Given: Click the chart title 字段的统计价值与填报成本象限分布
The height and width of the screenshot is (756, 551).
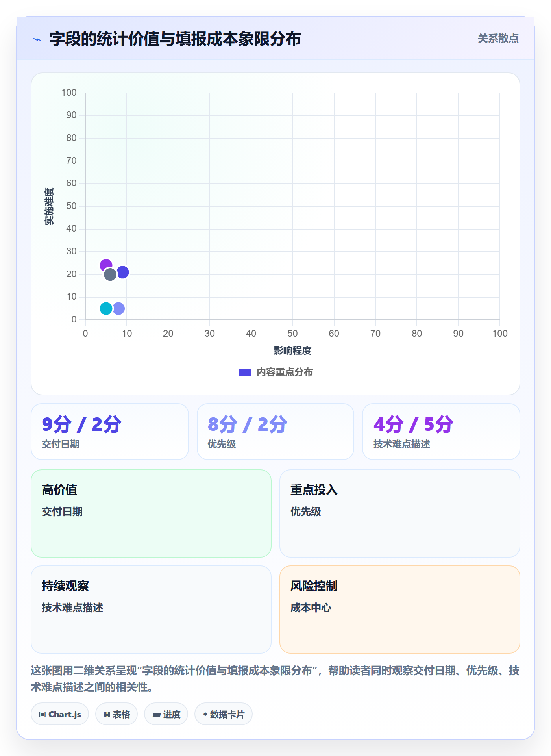Looking at the screenshot, I should pyautogui.click(x=175, y=39).
